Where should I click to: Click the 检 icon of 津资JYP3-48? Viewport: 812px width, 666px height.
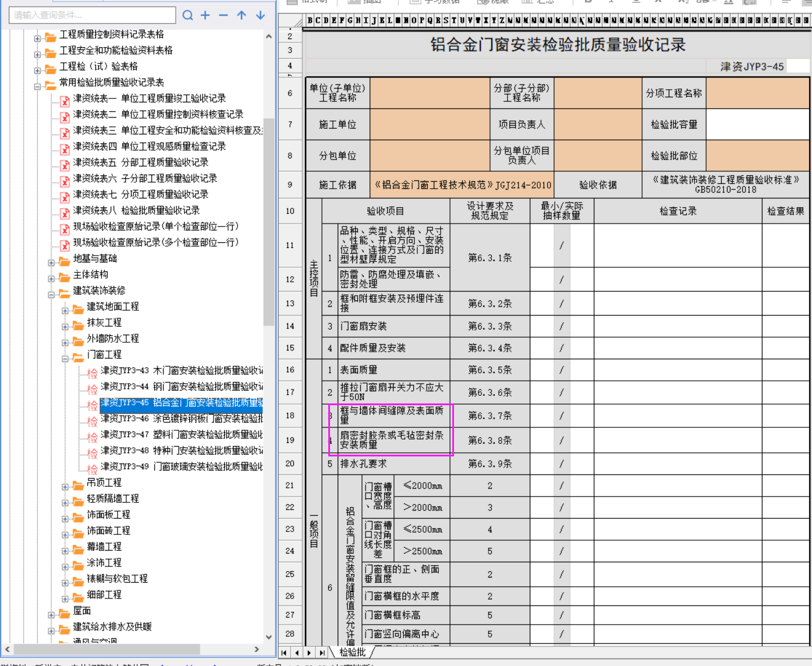click(x=93, y=453)
